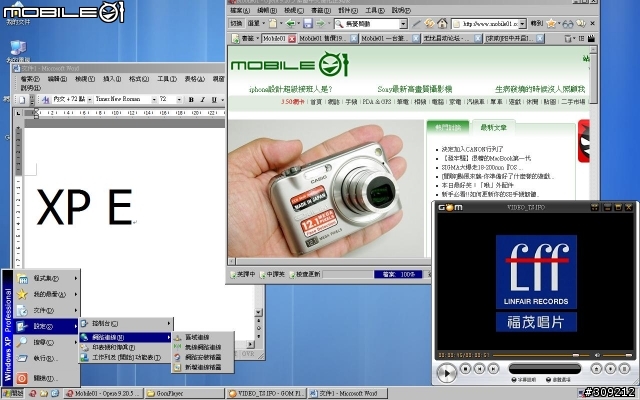This screenshot has width=640, height=400.
Task: Click the GOM logo in the player title
Action: (x=450, y=207)
